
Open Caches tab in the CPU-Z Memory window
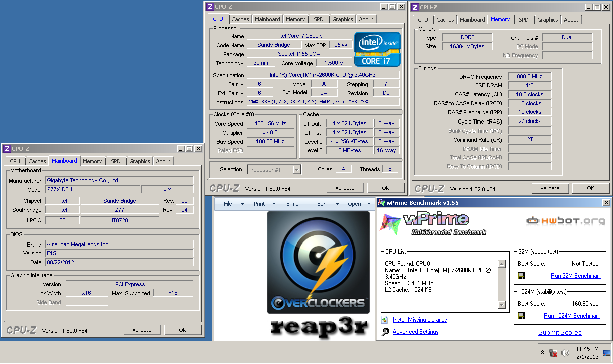pos(445,20)
